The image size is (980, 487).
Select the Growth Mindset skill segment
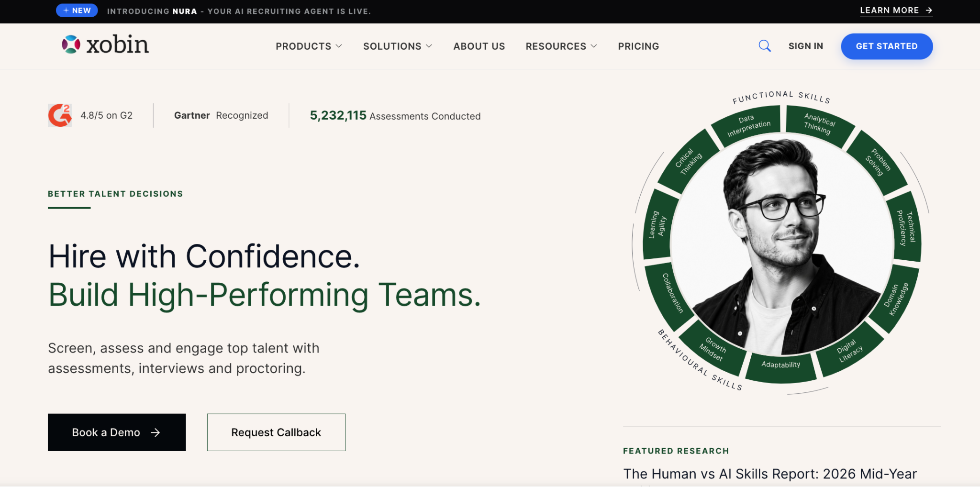tap(713, 349)
